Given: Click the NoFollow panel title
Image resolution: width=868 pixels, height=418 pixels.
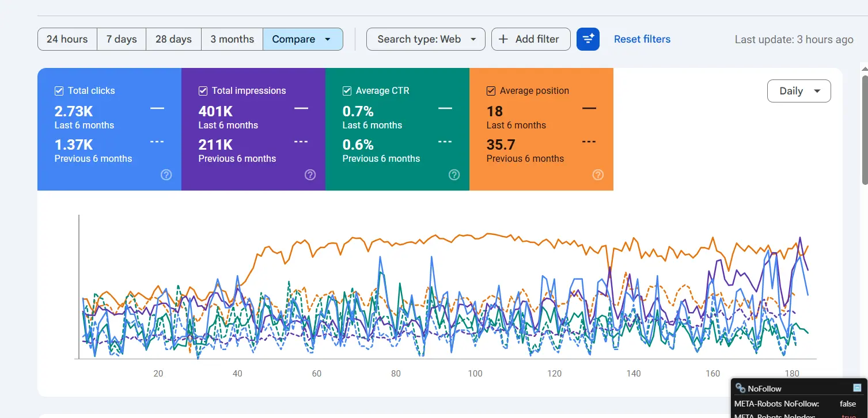Looking at the screenshot, I should (x=765, y=389).
